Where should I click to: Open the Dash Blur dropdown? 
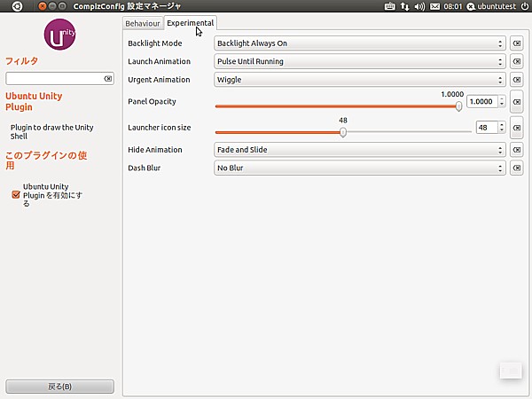(360, 168)
